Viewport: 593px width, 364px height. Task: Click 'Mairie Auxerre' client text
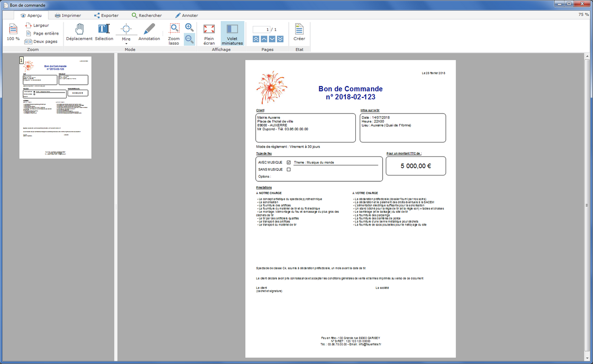[x=270, y=118]
